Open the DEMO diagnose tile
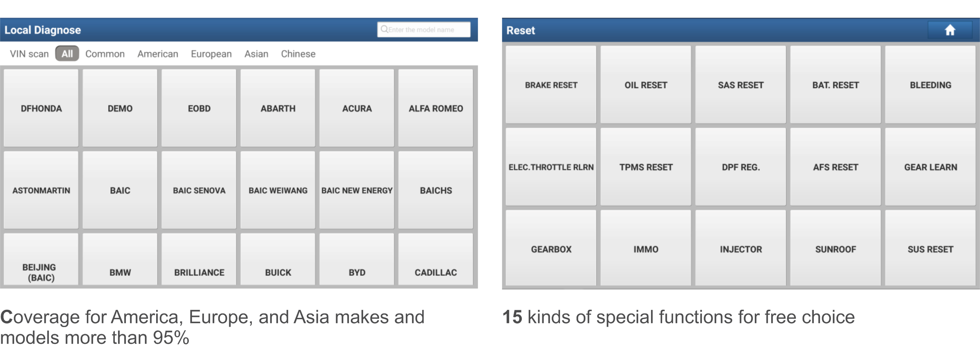Screen dimensions: 980x359 tap(120, 108)
